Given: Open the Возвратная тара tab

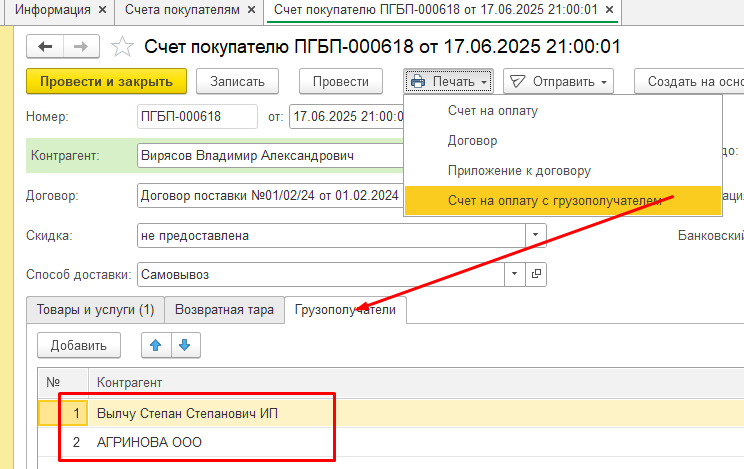Looking at the screenshot, I should pos(224,310).
